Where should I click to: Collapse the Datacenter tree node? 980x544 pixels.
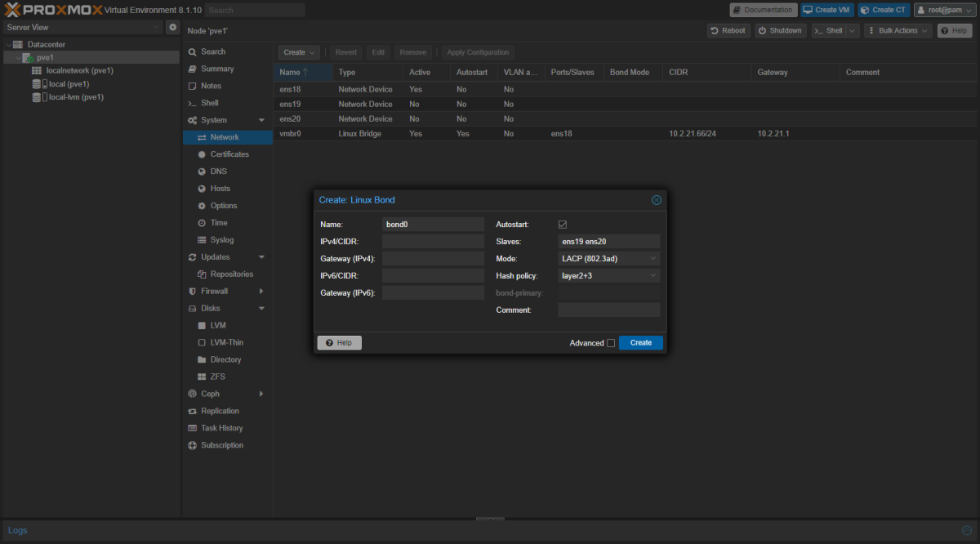(9, 44)
